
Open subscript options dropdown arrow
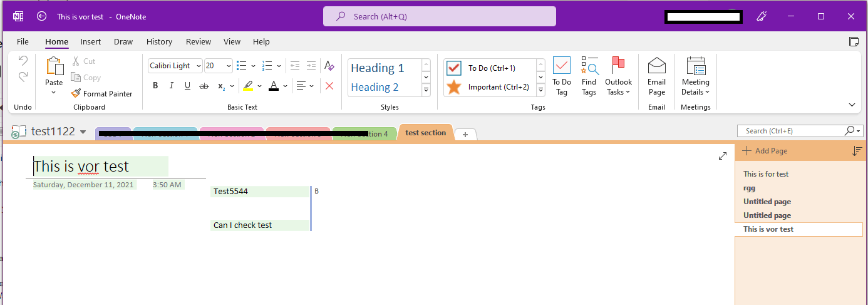232,86
